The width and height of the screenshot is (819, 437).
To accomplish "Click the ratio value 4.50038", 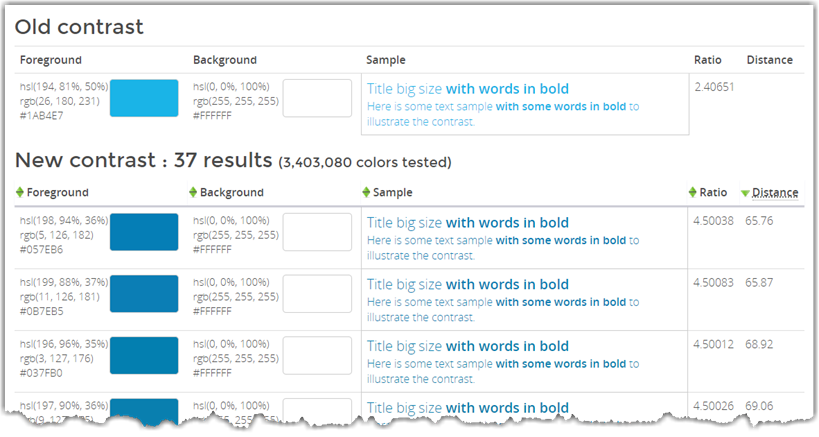I will tap(713, 221).
